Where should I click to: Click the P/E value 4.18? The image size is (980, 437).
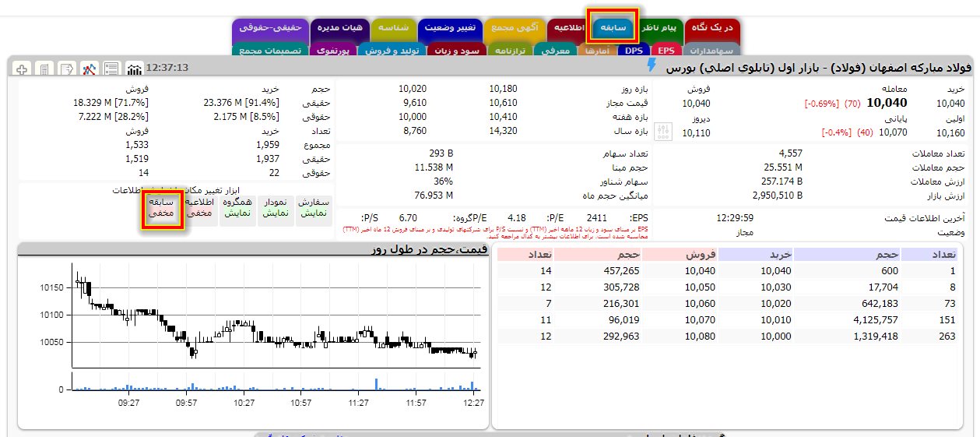(x=516, y=218)
